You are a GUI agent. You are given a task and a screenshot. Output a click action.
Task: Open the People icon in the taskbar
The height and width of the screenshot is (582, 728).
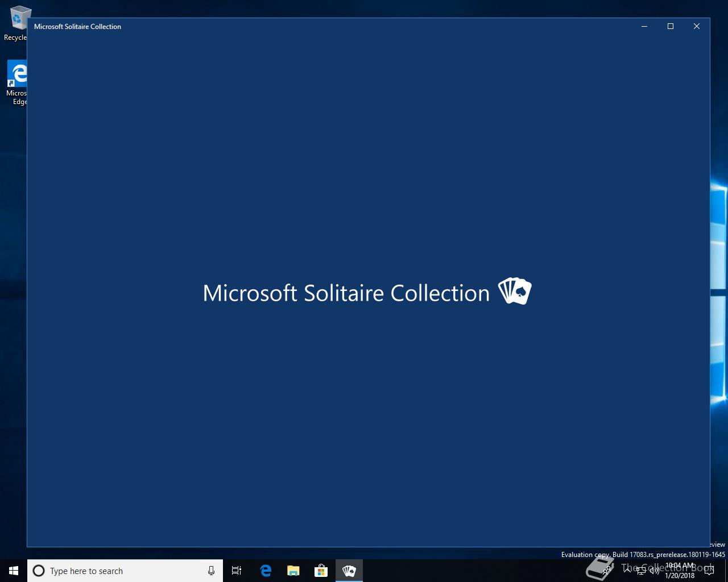coord(607,571)
